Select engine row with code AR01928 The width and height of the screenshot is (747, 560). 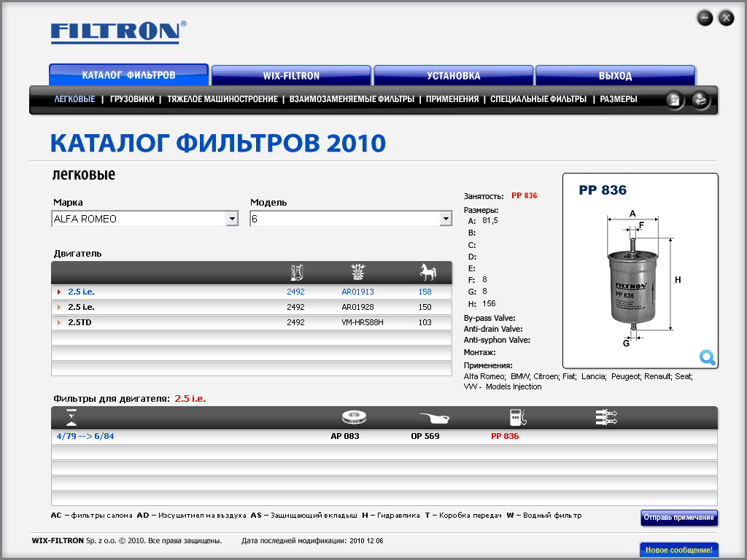click(357, 307)
